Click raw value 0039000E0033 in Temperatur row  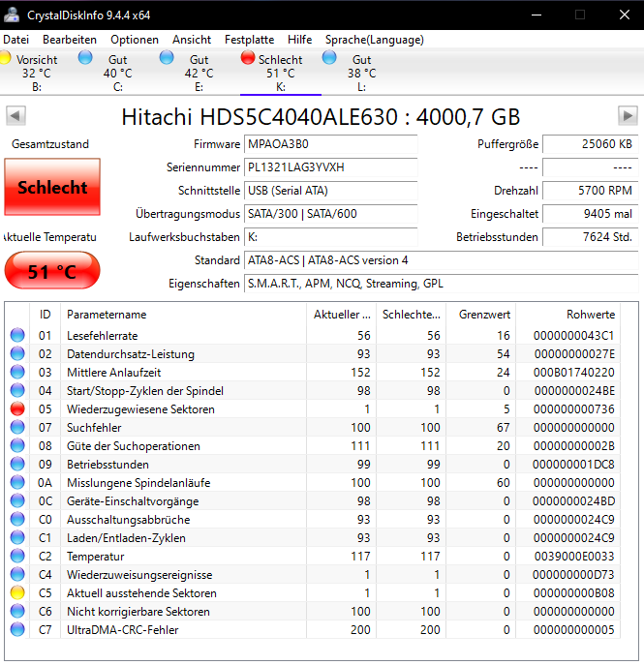[x=574, y=556]
